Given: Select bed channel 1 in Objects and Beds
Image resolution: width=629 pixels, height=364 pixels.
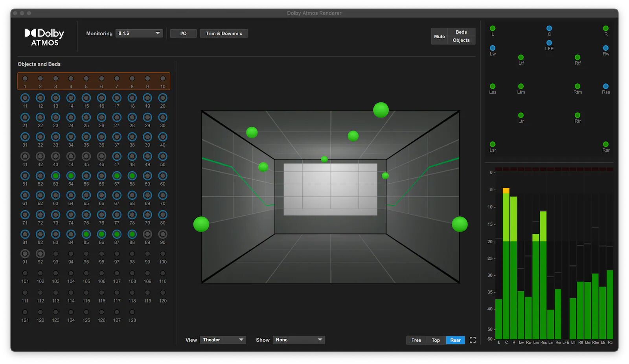Looking at the screenshot, I should pyautogui.click(x=25, y=77).
